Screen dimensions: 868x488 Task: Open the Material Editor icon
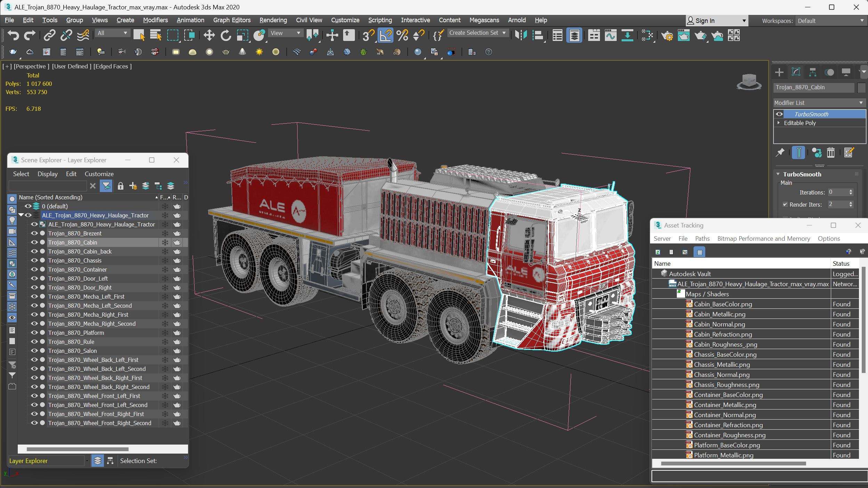(647, 35)
